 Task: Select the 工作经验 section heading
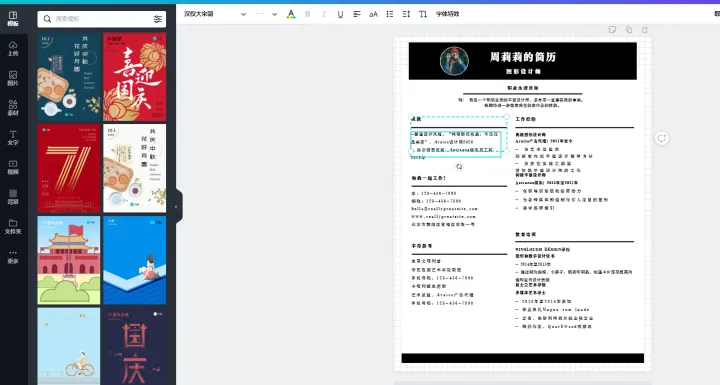pyautogui.click(x=526, y=119)
